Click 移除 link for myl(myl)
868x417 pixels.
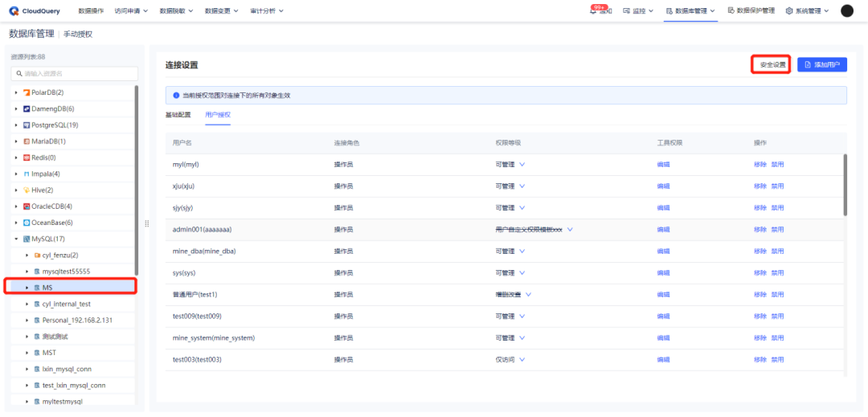(x=760, y=164)
